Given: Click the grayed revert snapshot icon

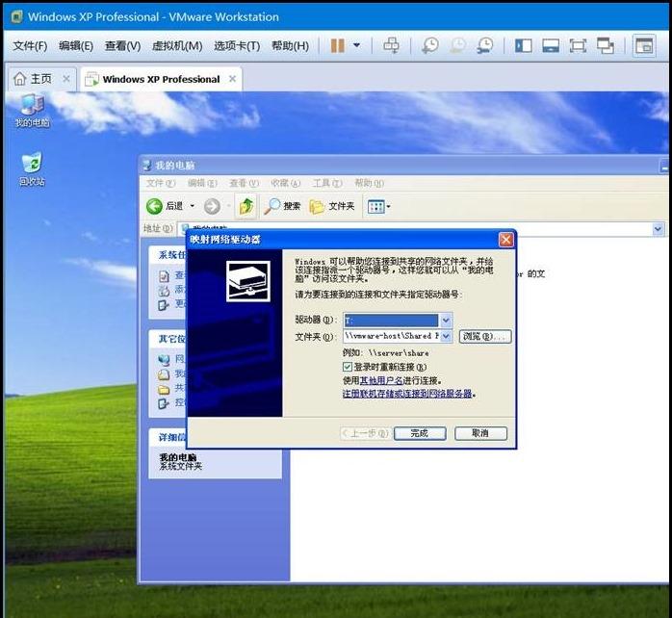Looking at the screenshot, I should click(x=457, y=45).
